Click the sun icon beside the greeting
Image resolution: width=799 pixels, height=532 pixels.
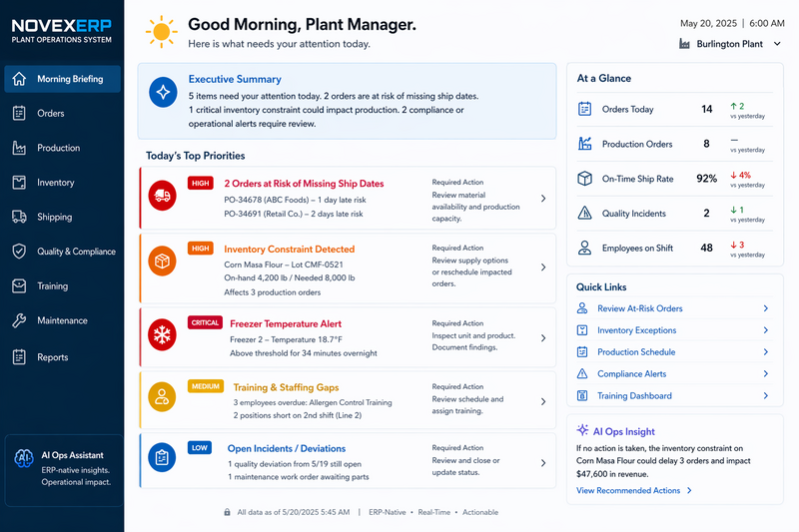point(162,32)
